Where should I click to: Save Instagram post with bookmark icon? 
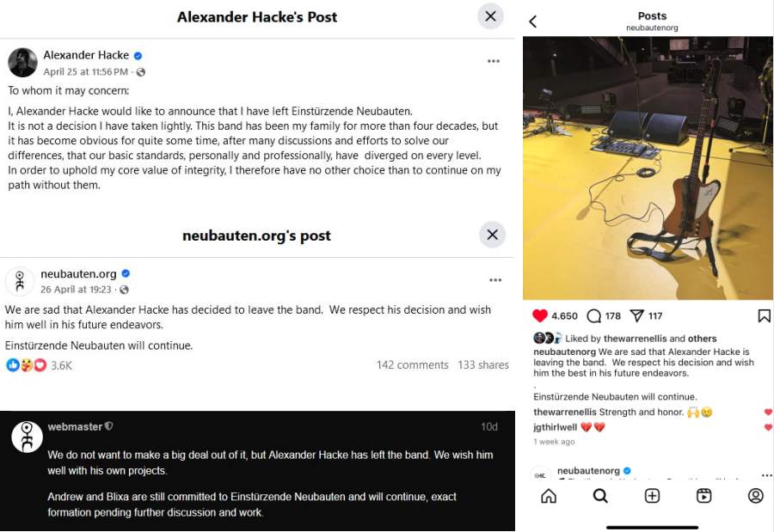tap(764, 315)
